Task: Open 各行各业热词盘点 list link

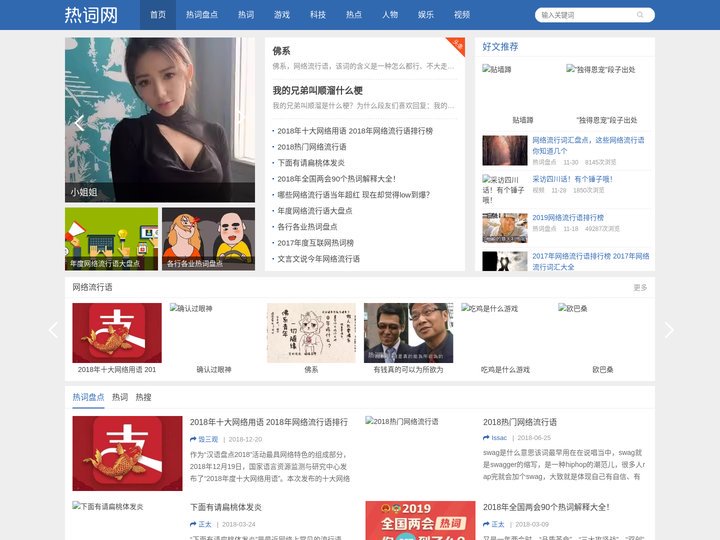Action: click(307, 227)
